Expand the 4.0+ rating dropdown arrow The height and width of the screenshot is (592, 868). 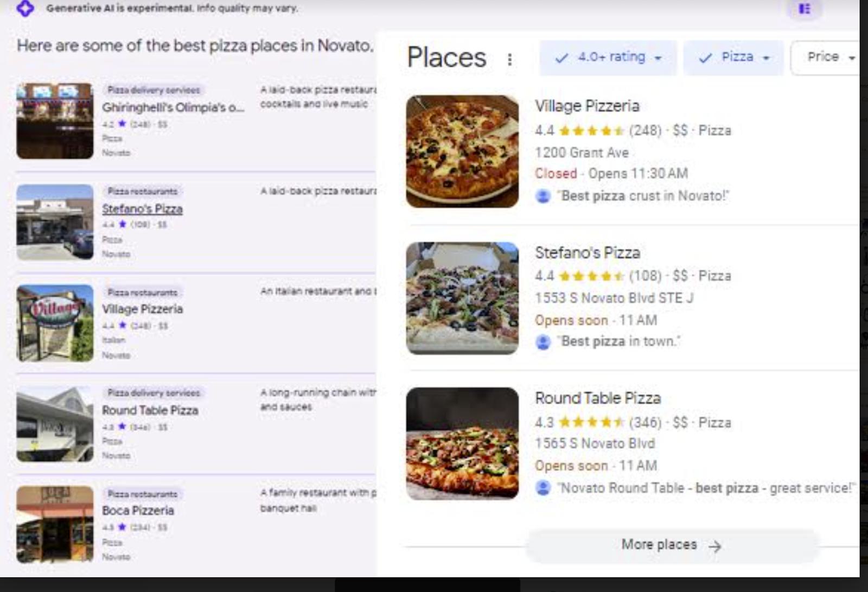tap(658, 58)
